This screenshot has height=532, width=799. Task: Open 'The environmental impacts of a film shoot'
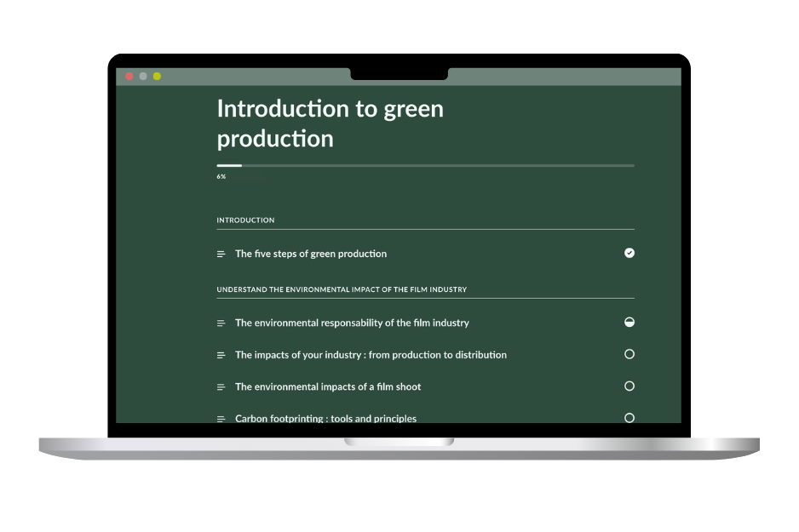click(328, 387)
